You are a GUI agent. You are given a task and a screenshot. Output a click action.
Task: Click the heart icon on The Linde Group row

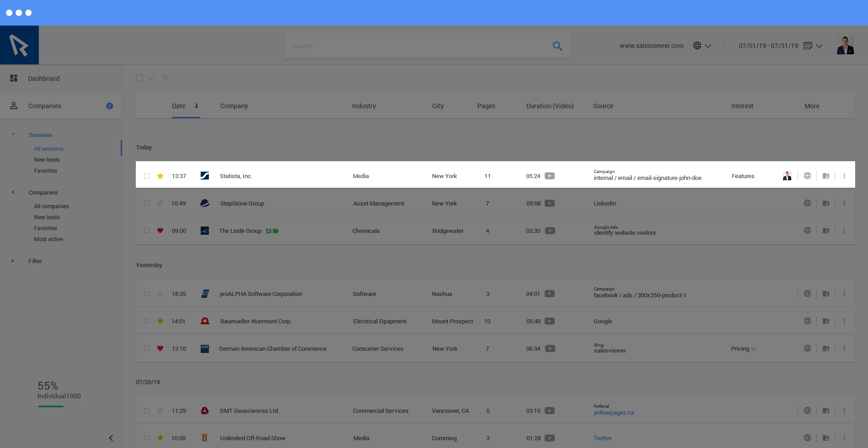160,231
